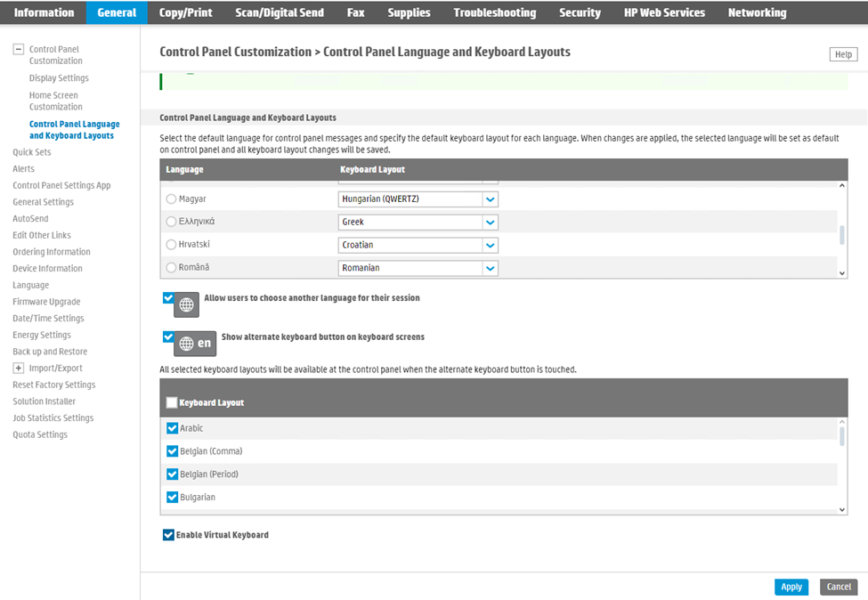Open the Greek keyboard layout dropdown
This screenshot has height=600, width=868.
coord(490,223)
